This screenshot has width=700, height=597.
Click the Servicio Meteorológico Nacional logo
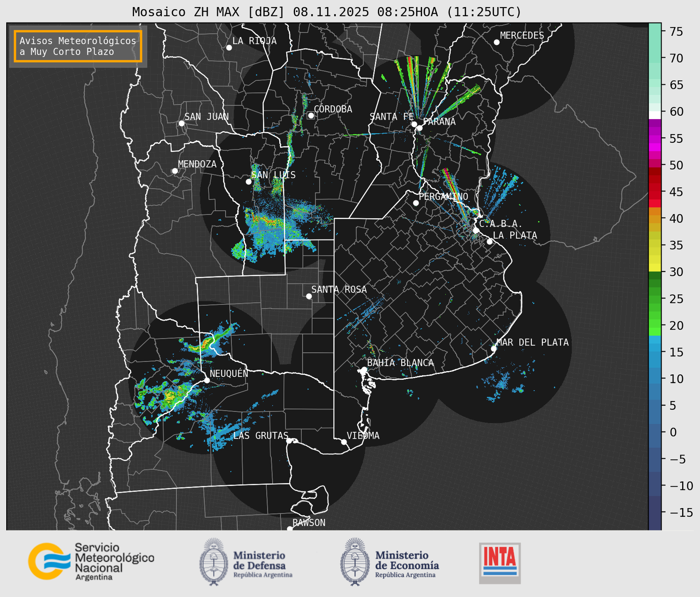[x=91, y=561]
